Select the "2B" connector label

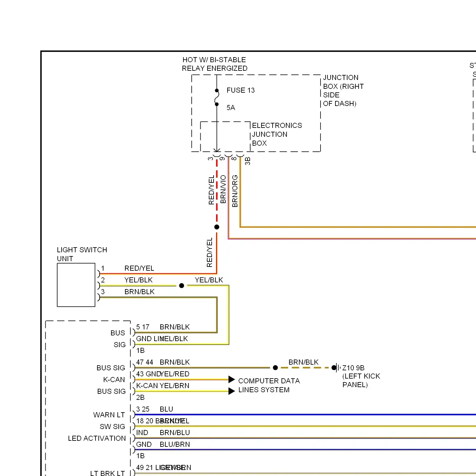click(140, 398)
